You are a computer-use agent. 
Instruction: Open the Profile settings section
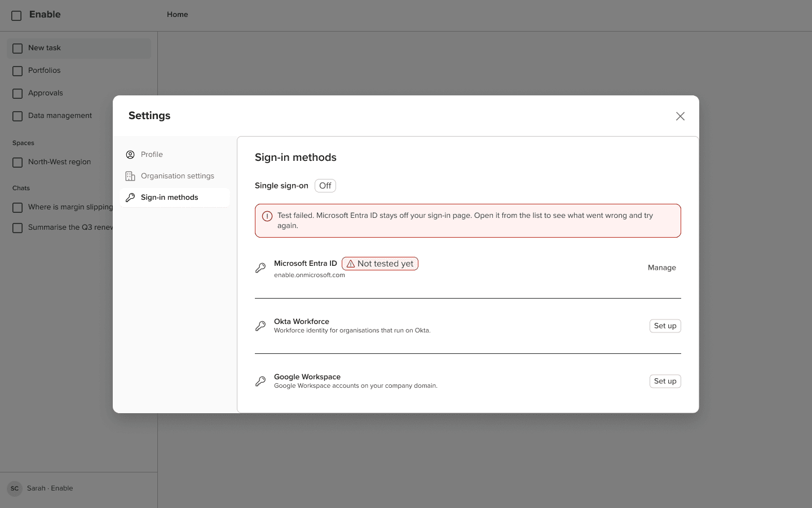pyautogui.click(x=175, y=155)
